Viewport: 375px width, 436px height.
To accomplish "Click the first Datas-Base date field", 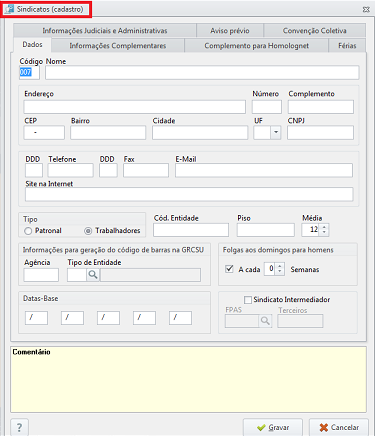I will point(36,318).
